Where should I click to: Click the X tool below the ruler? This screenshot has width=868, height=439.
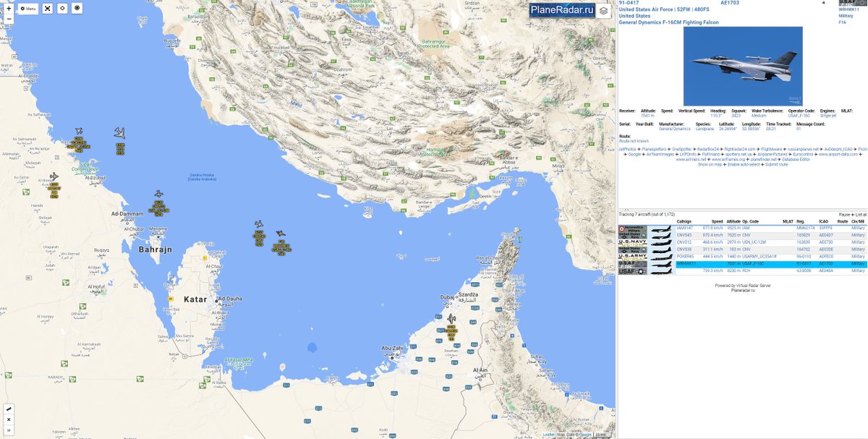(9, 419)
